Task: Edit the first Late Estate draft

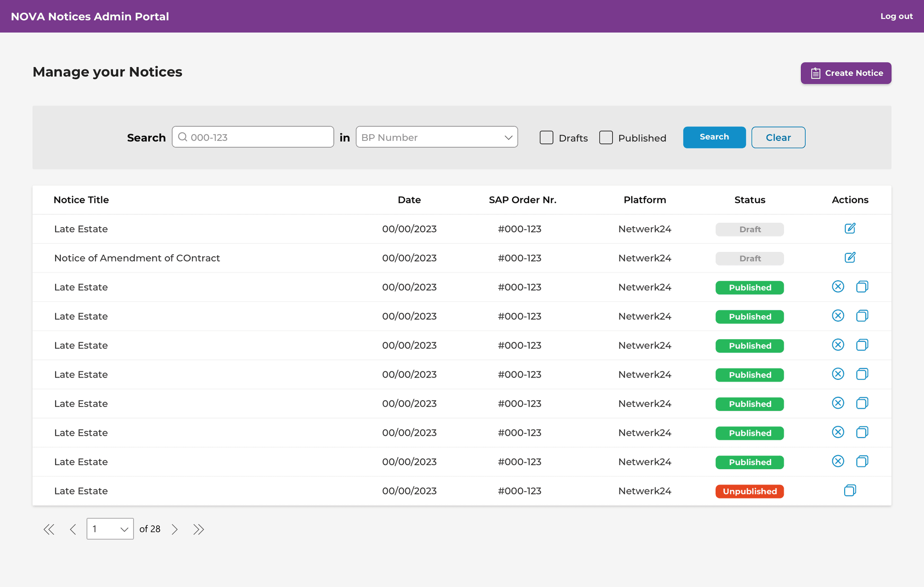Action: click(x=850, y=228)
